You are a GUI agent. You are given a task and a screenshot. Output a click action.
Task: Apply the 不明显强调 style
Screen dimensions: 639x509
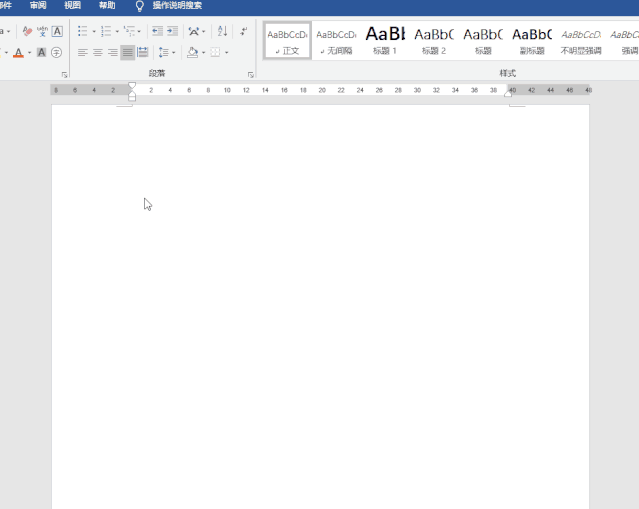pyautogui.click(x=581, y=41)
